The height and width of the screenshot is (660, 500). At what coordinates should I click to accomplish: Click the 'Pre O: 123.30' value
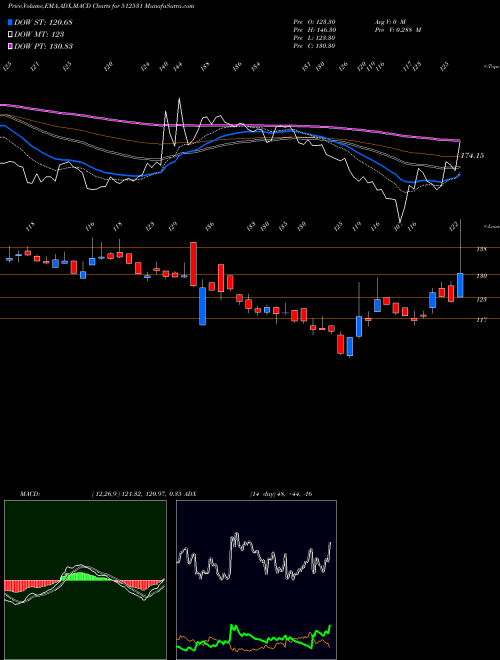tap(314, 22)
